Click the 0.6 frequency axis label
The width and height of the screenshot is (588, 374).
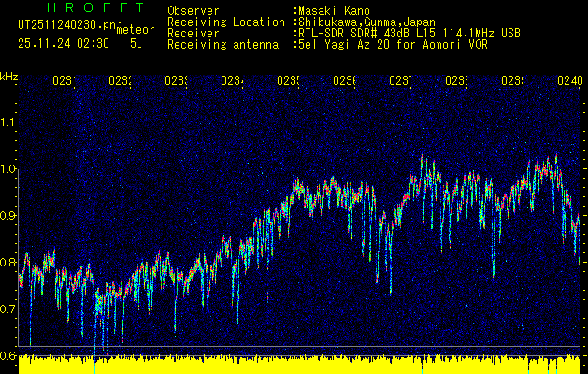(x=9, y=355)
